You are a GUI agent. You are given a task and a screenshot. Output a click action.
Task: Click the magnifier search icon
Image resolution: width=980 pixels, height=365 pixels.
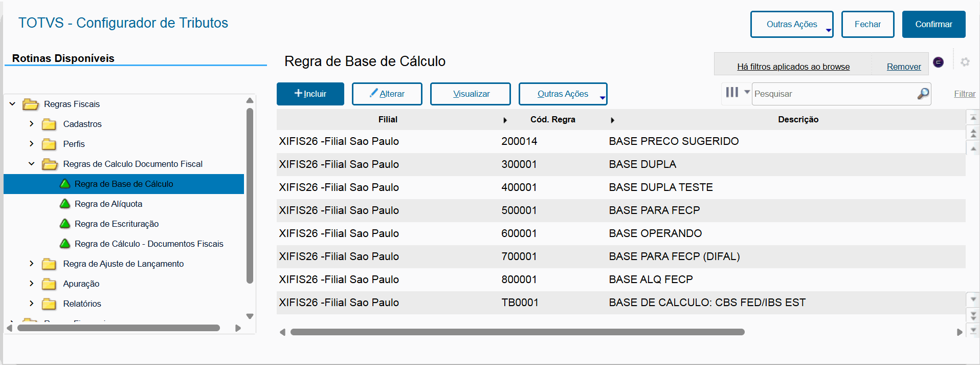[x=923, y=94]
